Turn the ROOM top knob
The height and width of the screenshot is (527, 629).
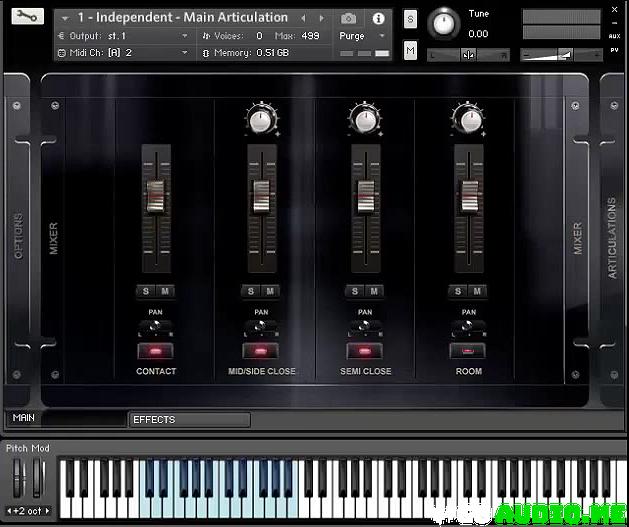468,120
